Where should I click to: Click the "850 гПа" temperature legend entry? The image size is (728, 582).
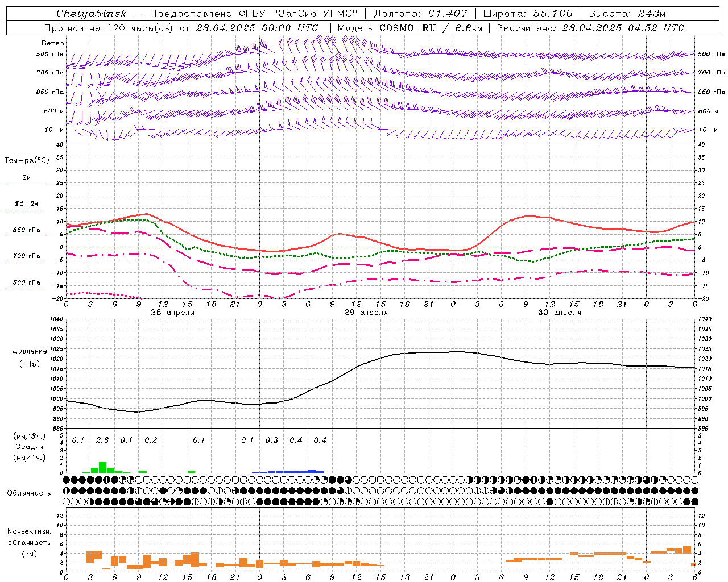(27, 230)
